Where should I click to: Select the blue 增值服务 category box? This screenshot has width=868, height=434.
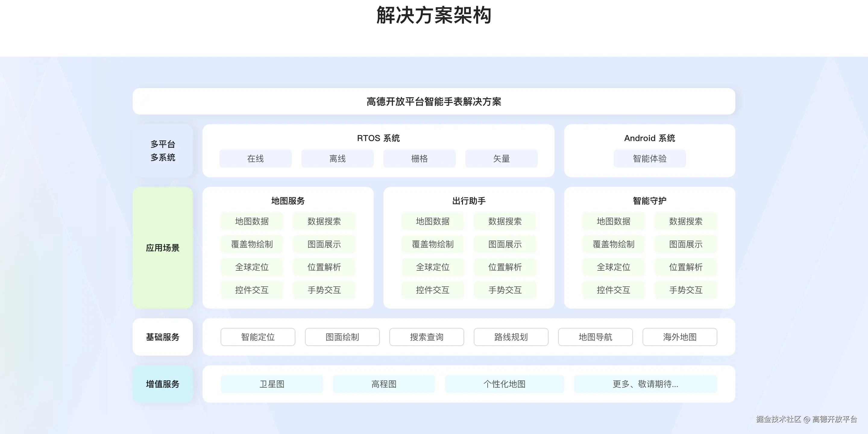[x=163, y=384]
